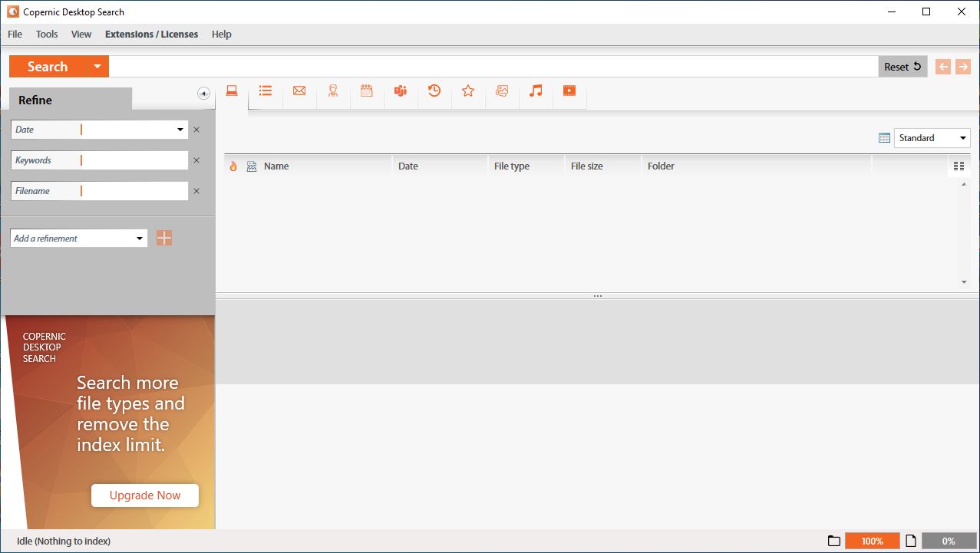980x553 pixels.
Task: Open the Help menu
Action: (x=222, y=35)
